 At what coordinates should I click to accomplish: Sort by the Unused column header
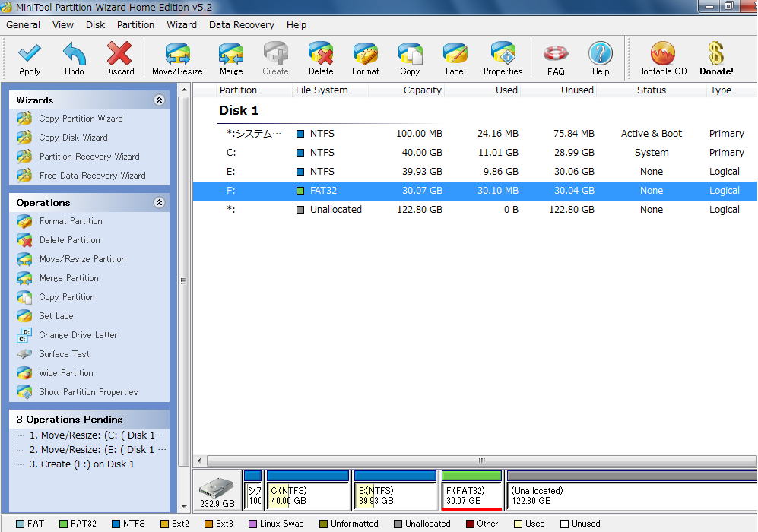pyautogui.click(x=558, y=90)
